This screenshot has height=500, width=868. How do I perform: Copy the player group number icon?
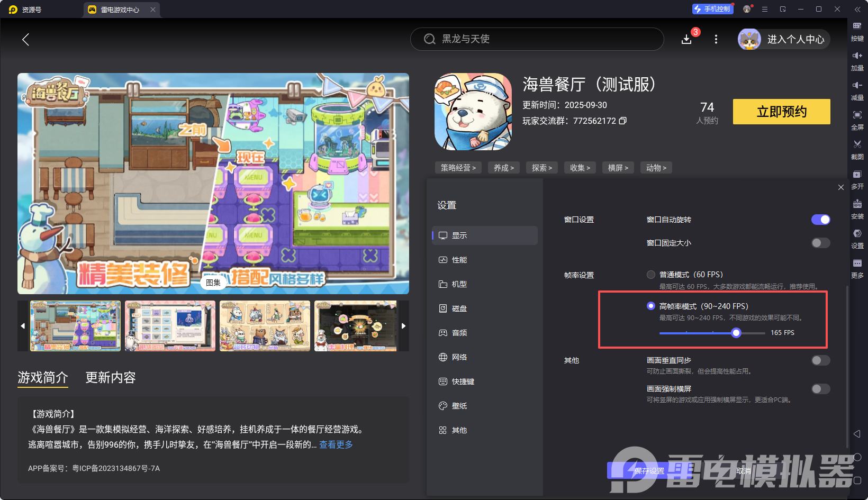[623, 121]
